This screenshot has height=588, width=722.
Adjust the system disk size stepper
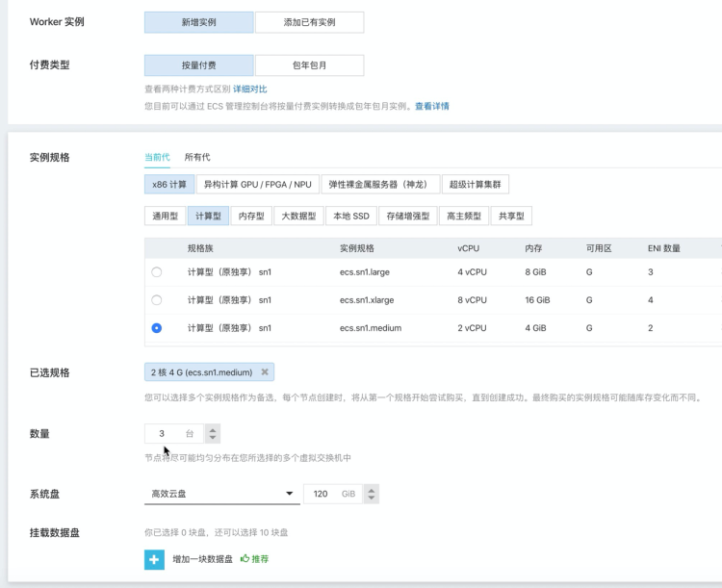(372, 494)
